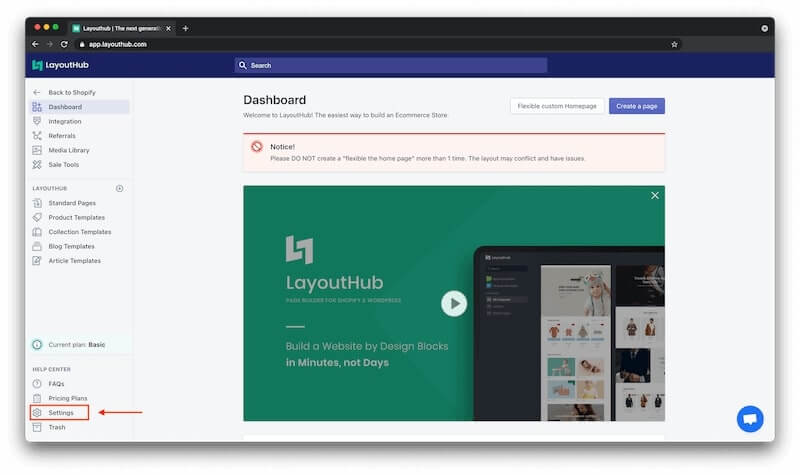
Task: Click the Media Library image icon
Action: click(37, 150)
